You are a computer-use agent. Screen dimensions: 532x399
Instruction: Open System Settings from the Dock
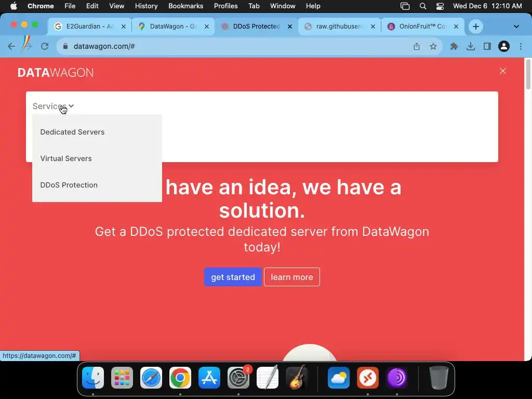(238, 378)
